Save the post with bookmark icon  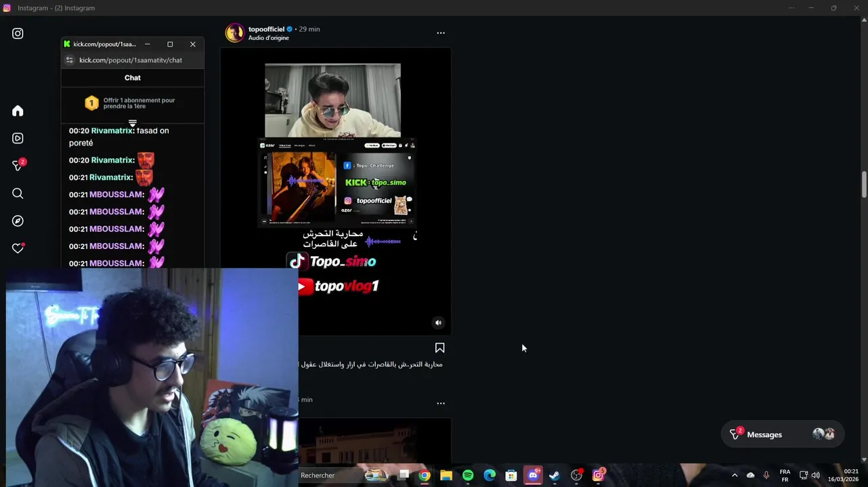pos(439,348)
